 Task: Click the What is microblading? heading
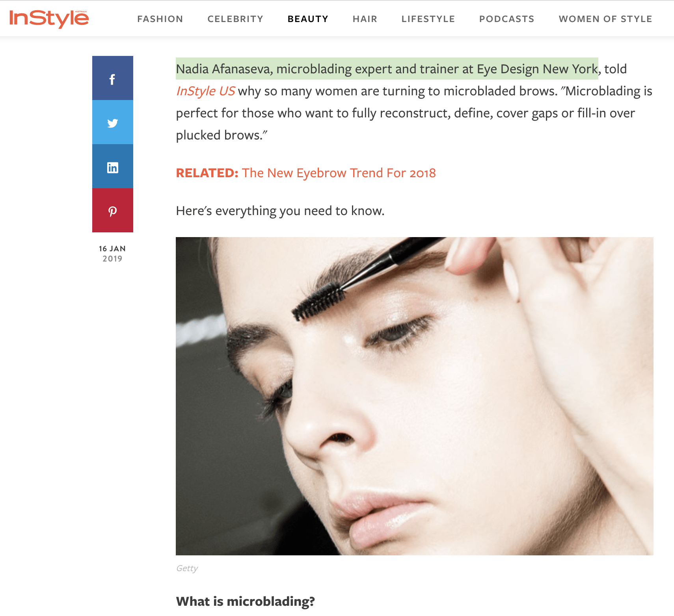pyautogui.click(x=246, y=601)
